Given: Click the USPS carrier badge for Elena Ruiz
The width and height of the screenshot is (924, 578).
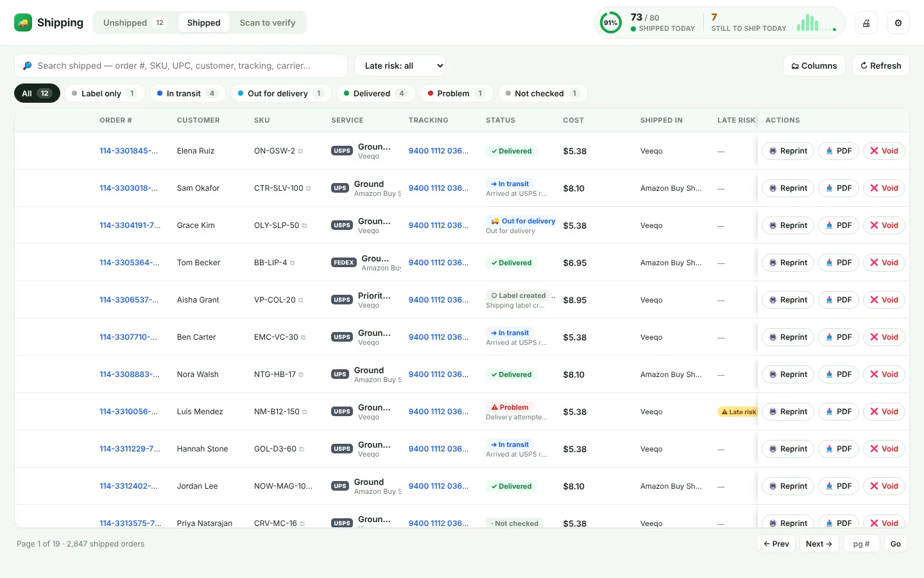Looking at the screenshot, I should (342, 151).
